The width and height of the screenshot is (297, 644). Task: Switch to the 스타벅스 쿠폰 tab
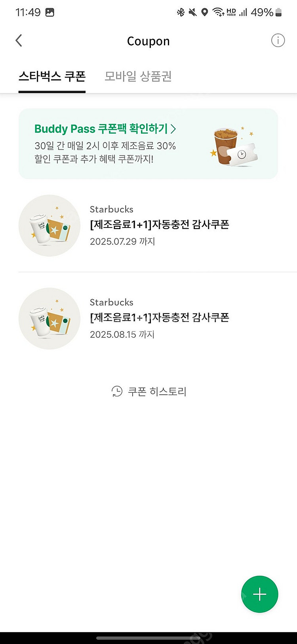[x=52, y=76]
